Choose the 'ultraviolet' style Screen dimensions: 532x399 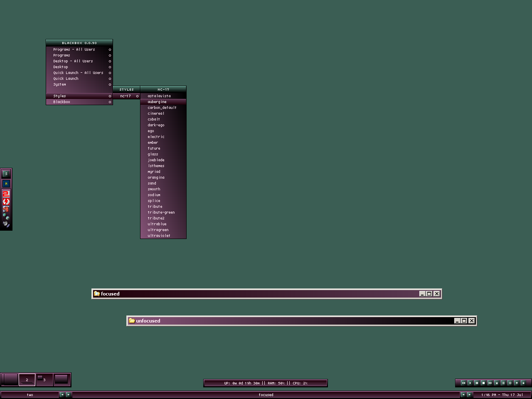[159, 236]
